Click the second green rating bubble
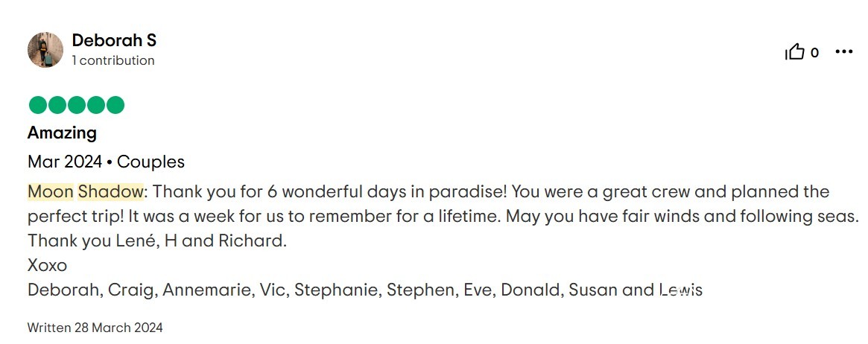The height and width of the screenshot is (344, 868). 57,105
